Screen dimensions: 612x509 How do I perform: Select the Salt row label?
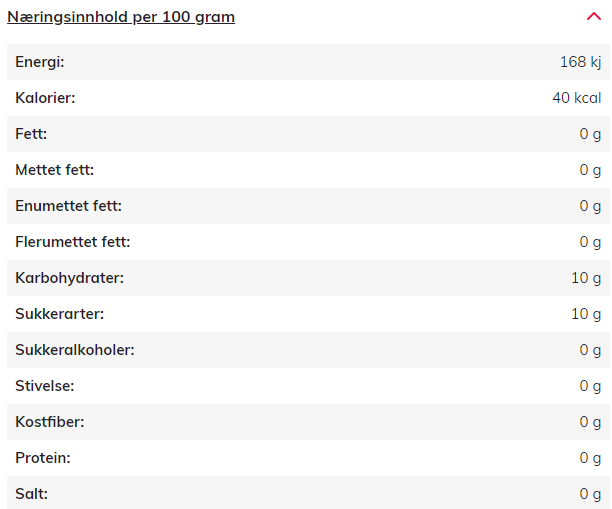[x=32, y=494]
